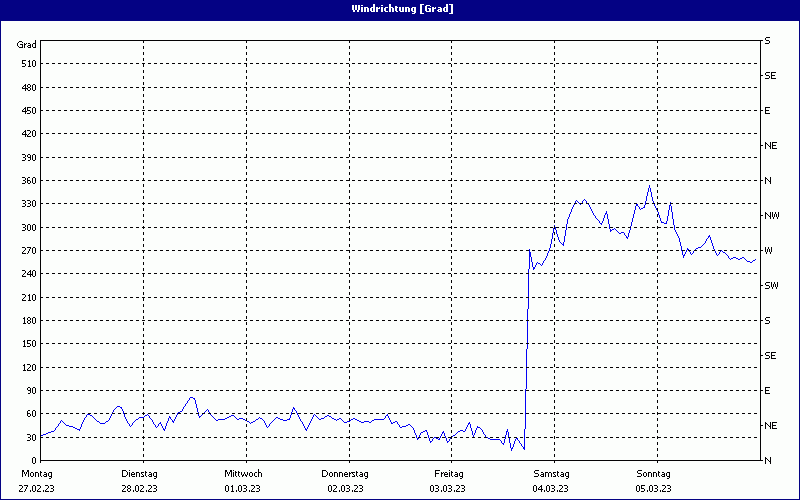Click the 'SE' compass label at 480 gridline
Screen dimensions: 800x500
770,76
